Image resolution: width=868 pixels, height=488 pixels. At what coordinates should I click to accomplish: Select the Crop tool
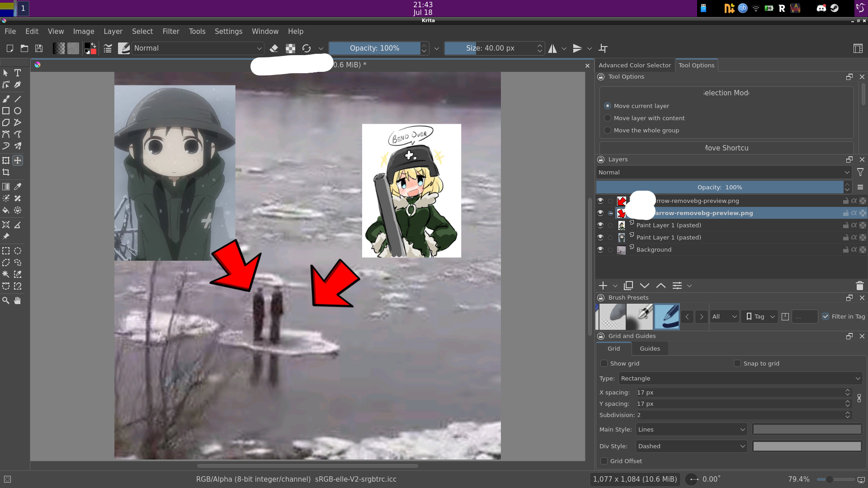(6, 172)
